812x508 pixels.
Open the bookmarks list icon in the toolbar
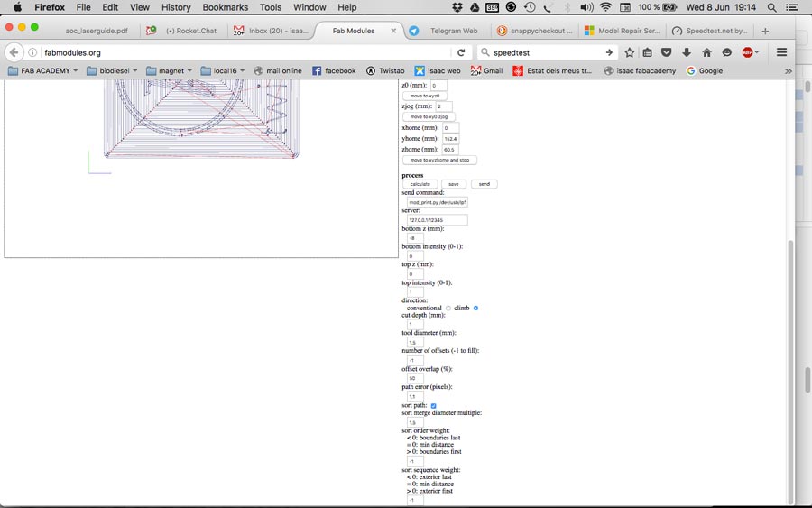click(x=647, y=52)
